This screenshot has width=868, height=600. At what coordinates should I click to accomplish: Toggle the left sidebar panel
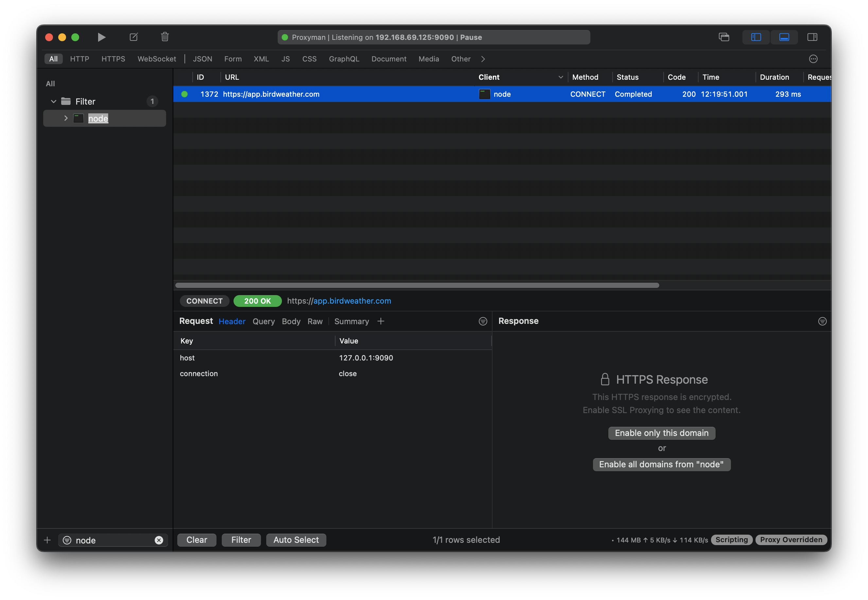pos(756,37)
